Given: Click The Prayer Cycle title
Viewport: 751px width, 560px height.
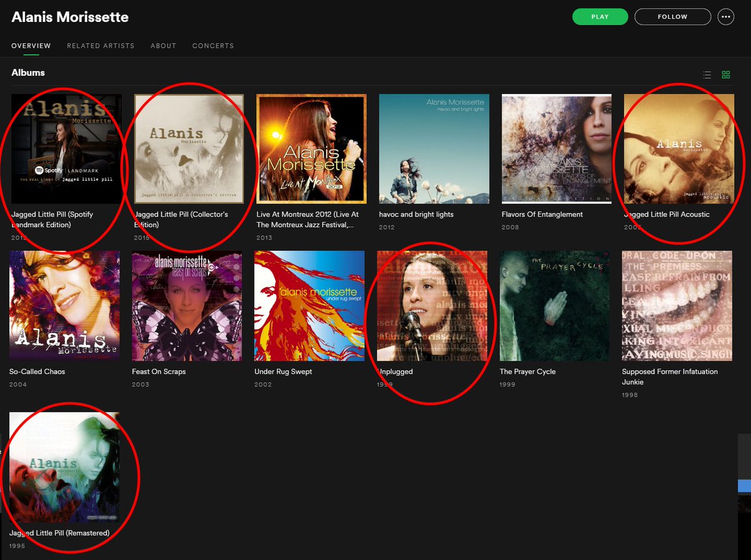Looking at the screenshot, I should (x=528, y=372).
